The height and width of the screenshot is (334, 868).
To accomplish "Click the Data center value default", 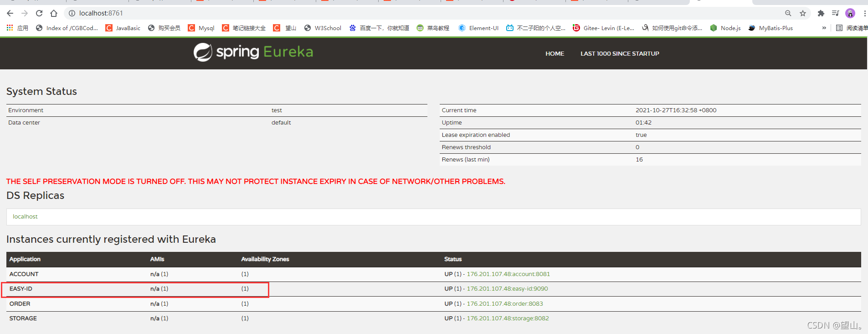I will tap(281, 122).
